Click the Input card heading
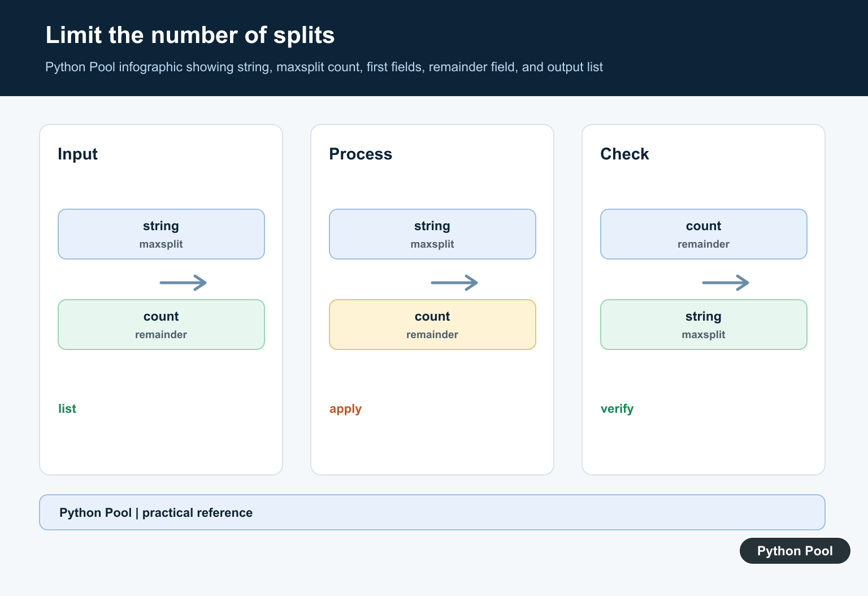The height and width of the screenshot is (596, 868). pos(77,154)
